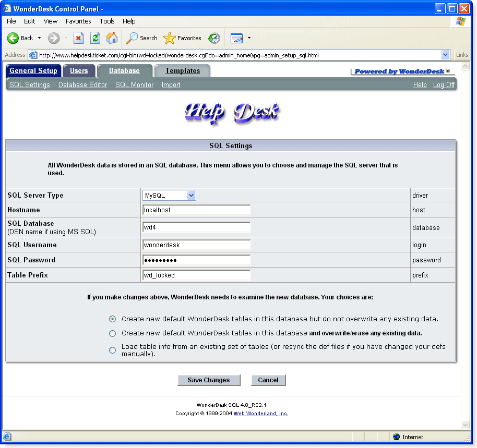Click Cancel button

[x=268, y=380]
